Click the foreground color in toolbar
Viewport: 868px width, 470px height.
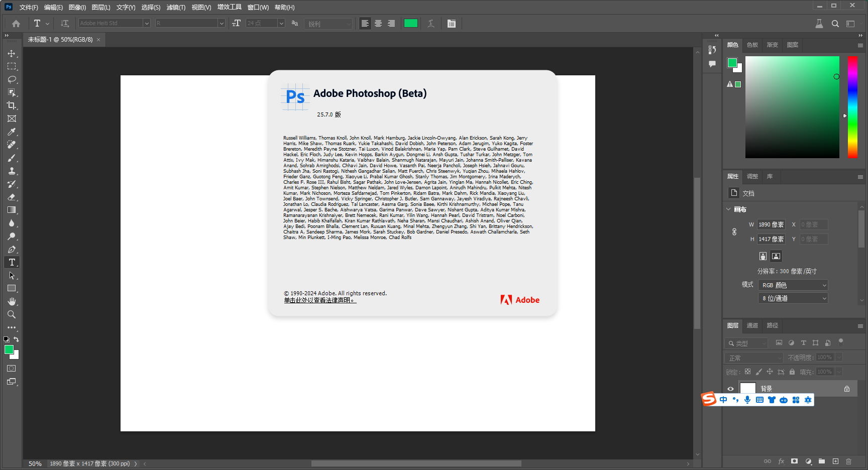point(9,349)
